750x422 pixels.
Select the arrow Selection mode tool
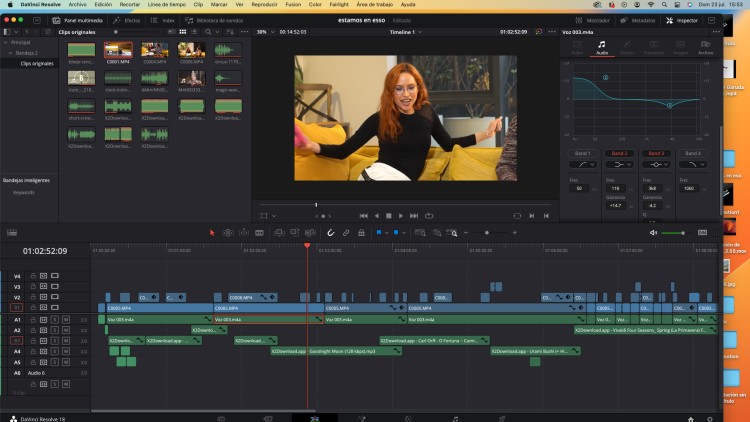coord(212,233)
